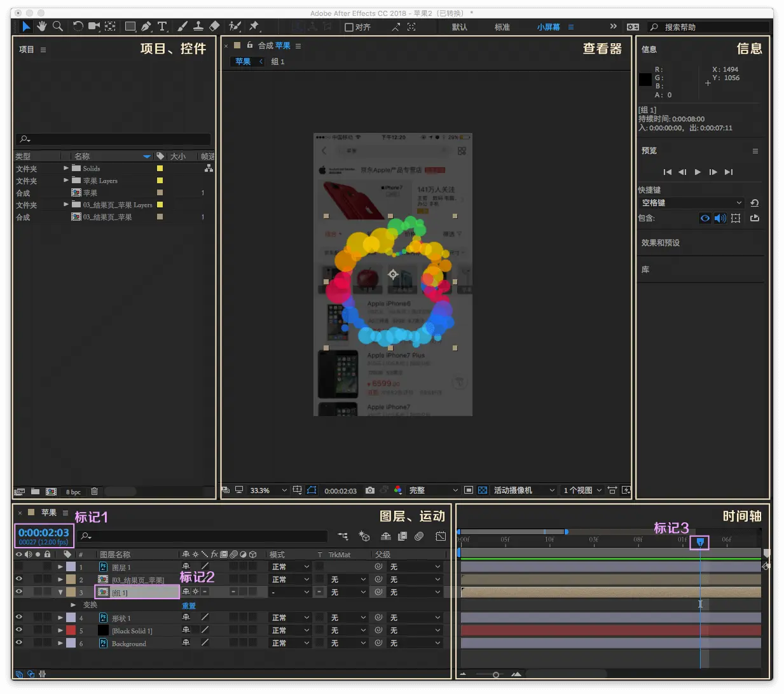Click the red label swatch of Black Solid 1
The width and height of the screenshot is (784, 694).
(71, 630)
